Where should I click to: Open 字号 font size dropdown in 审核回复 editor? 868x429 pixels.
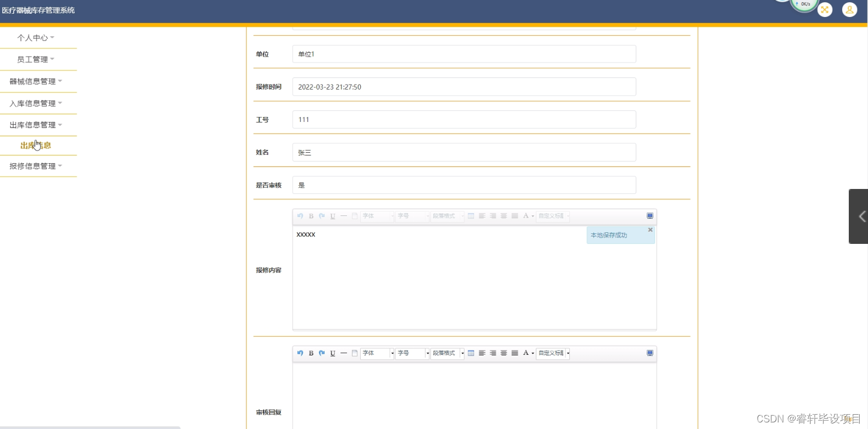(x=413, y=353)
